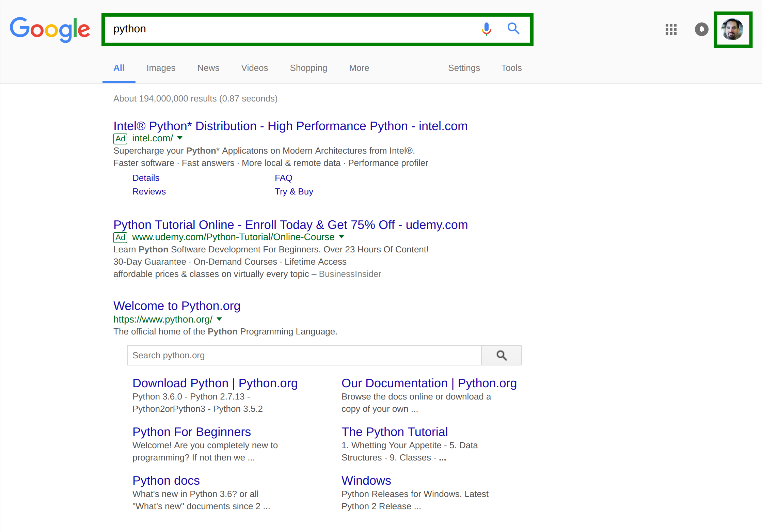
Task: Click the Ad badge on the udemy result
Action: tap(120, 237)
